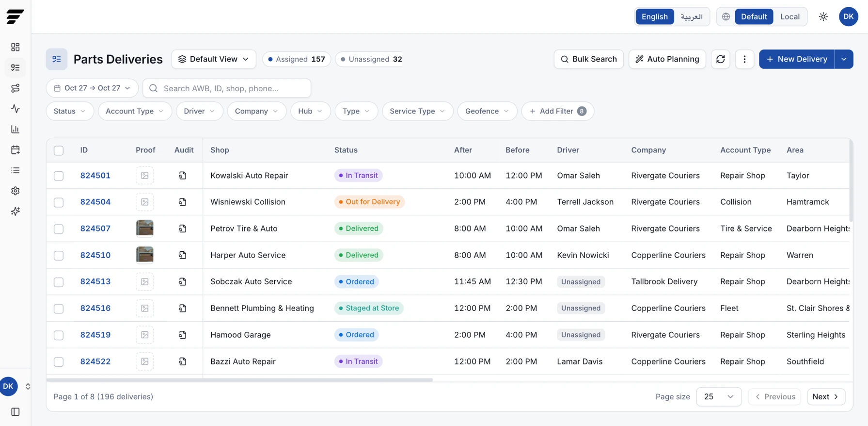Viewport: 868px width, 426px height.
Task: Open the settings gear sidebar icon
Action: 16,191
